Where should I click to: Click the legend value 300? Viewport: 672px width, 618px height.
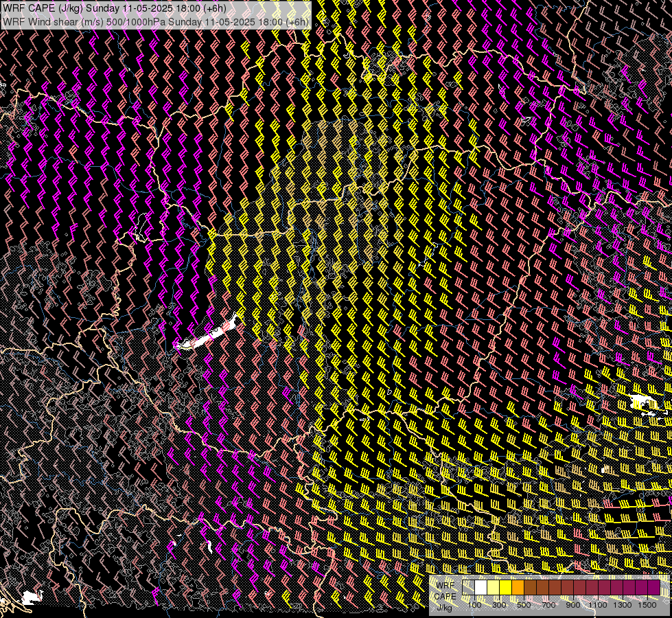pyautogui.click(x=499, y=605)
